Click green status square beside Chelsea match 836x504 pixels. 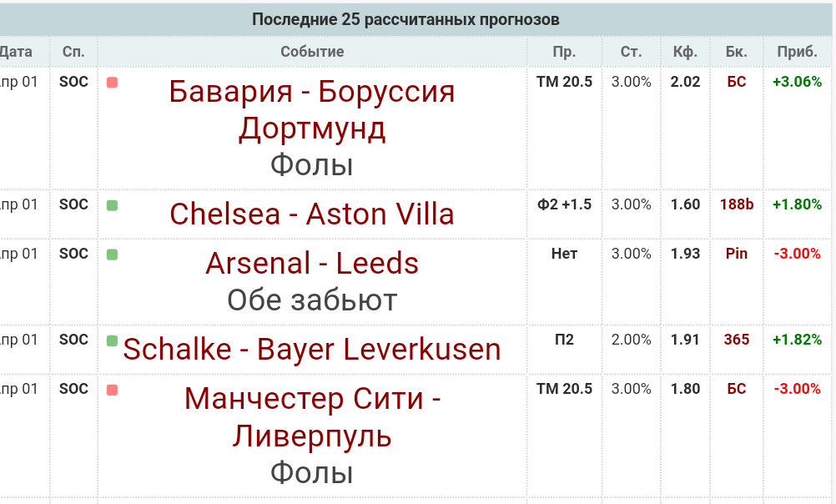[x=112, y=204]
